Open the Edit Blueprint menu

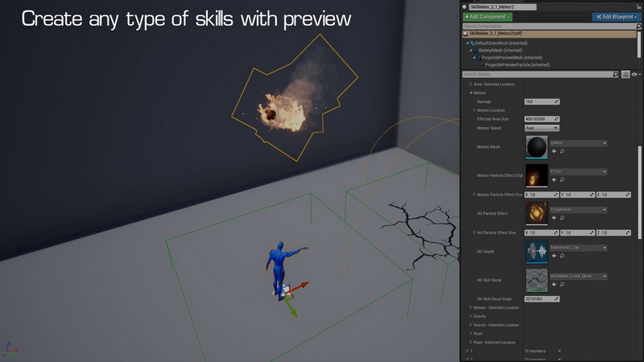click(x=616, y=16)
